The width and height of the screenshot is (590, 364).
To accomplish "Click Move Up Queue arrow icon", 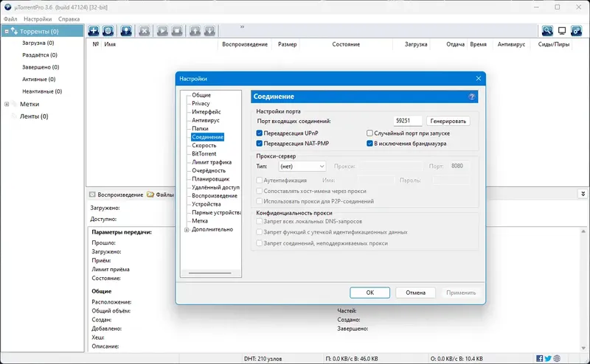I will point(195,31).
